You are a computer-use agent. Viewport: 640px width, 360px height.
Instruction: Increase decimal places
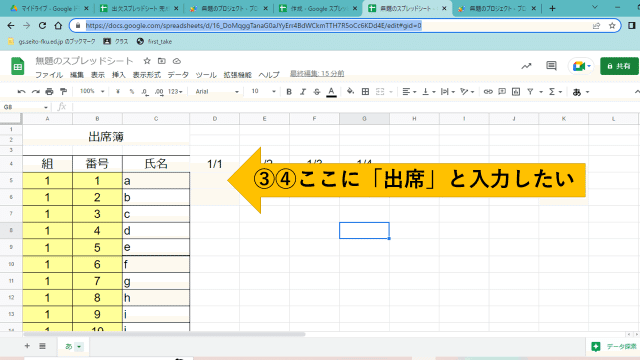(159, 92)
